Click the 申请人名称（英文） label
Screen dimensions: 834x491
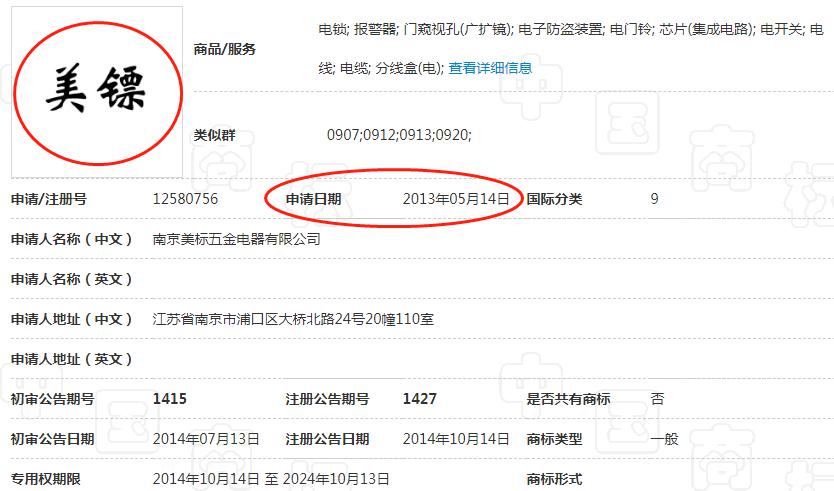[x=71, y=279]
